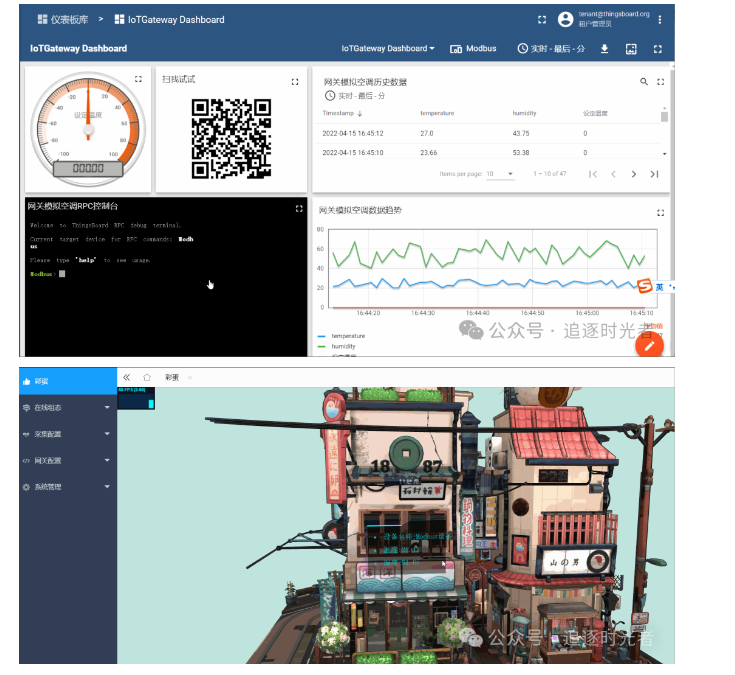The height and width of the screenshot is (675, 735).
Task: Go to first page of table
Action: (592, 174)
